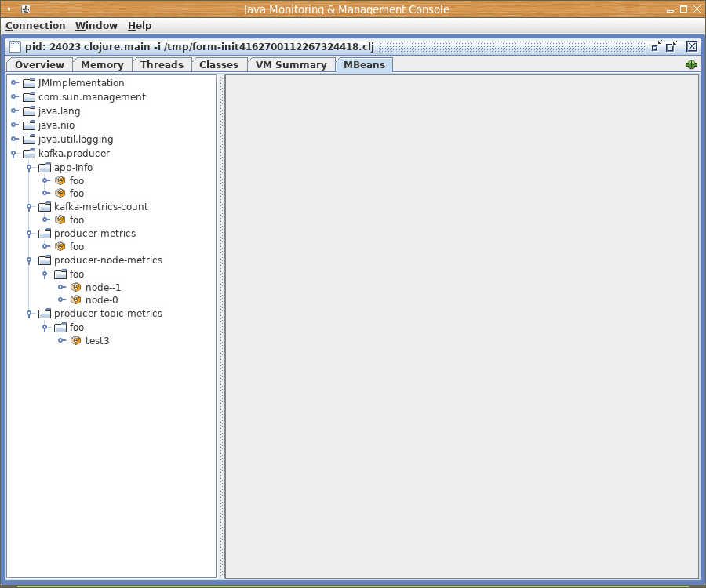This screenshot has width=706, height=588.
Task: Click the foo folder icon under producer-node-metrics
Action: tap(60, 274)
